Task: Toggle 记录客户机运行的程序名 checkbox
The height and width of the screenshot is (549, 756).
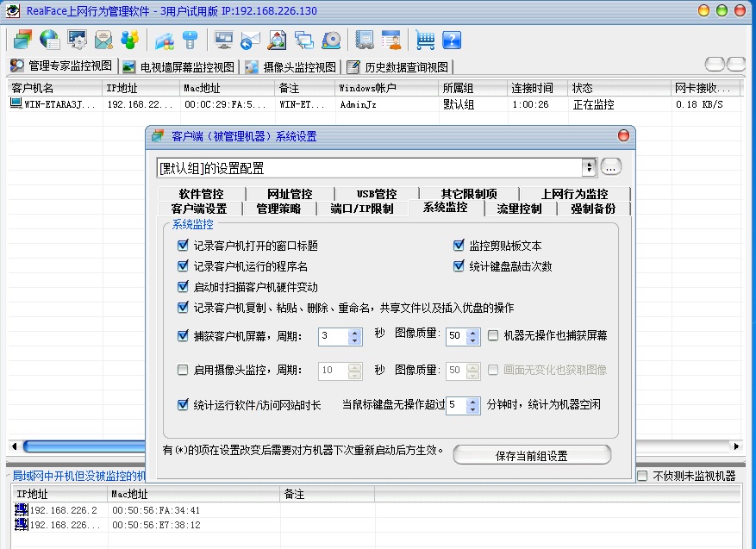Action: 183,265
